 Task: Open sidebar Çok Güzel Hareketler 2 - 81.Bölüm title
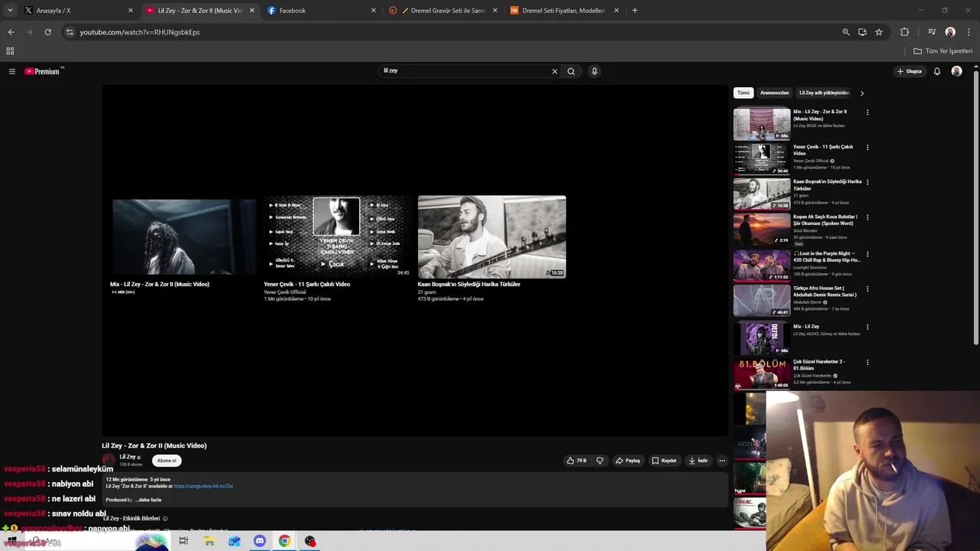[819, 364]
